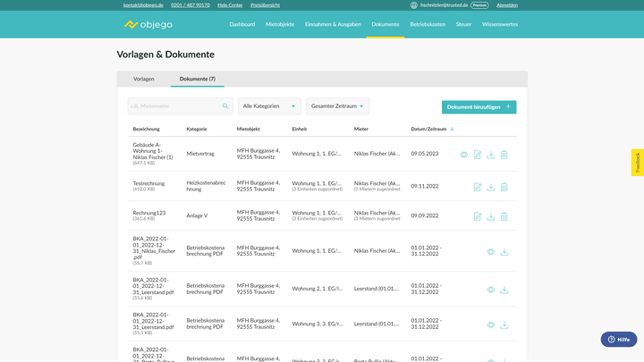Edit the Gebäude A-Wohnung 1 document

[478, 155]
